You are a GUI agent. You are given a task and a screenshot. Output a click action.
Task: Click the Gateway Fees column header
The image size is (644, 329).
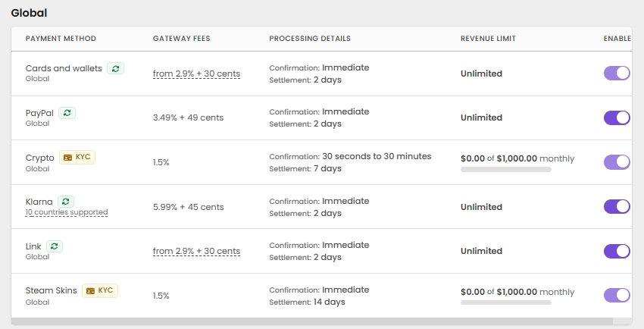pos(181,39)
